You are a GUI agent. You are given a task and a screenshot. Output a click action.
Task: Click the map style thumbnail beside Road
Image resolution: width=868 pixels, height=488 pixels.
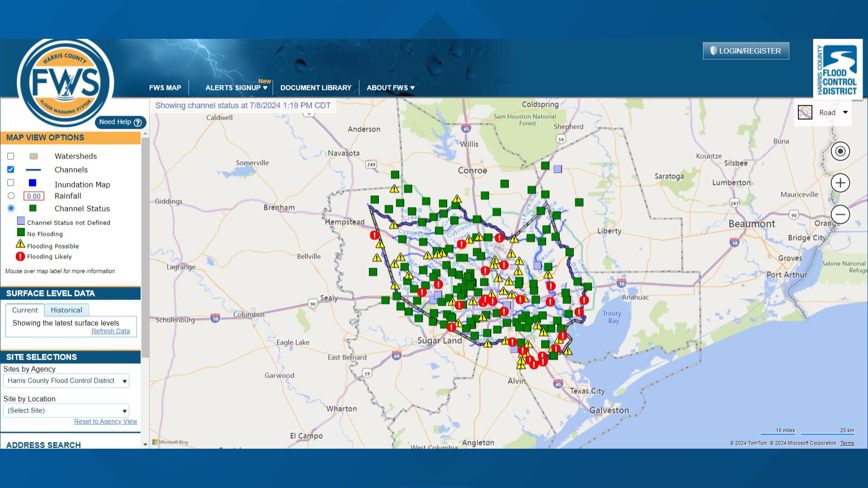pos(806,112)
